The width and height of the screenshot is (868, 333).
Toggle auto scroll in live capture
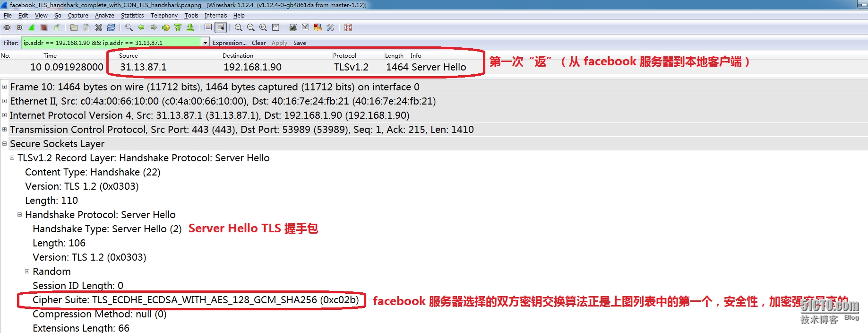tap(221, 27)
